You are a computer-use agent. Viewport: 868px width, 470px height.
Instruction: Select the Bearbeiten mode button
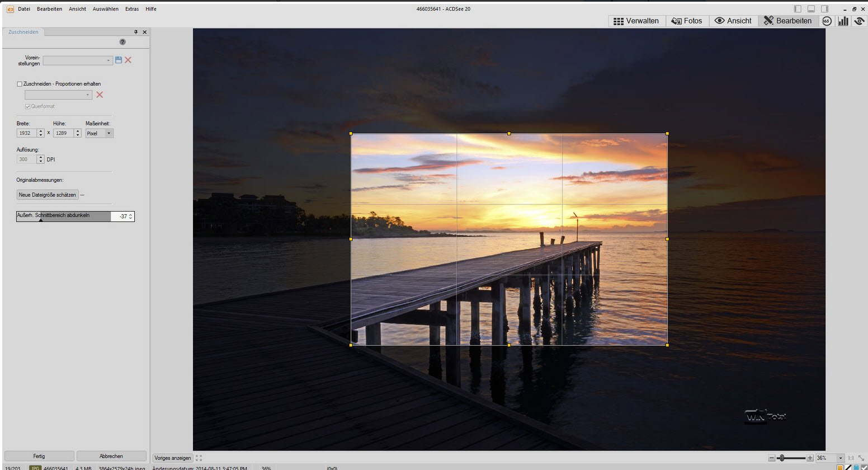point(787,21)
